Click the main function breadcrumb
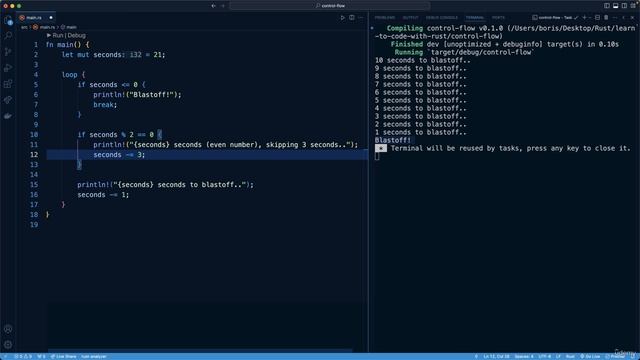This screenshot has width=640, height=360. 69,27
